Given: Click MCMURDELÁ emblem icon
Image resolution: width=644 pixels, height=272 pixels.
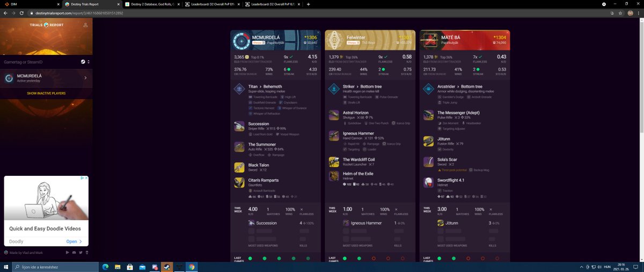Looking at the screenshot, I should [241, 40].
